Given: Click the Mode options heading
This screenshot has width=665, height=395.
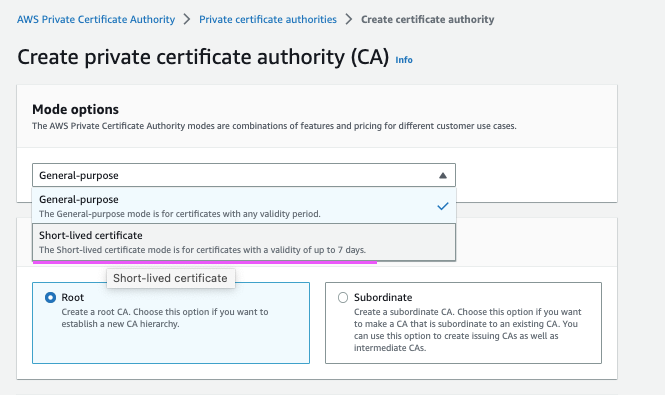Looking at the screenshot, I should tap(75, 109).
